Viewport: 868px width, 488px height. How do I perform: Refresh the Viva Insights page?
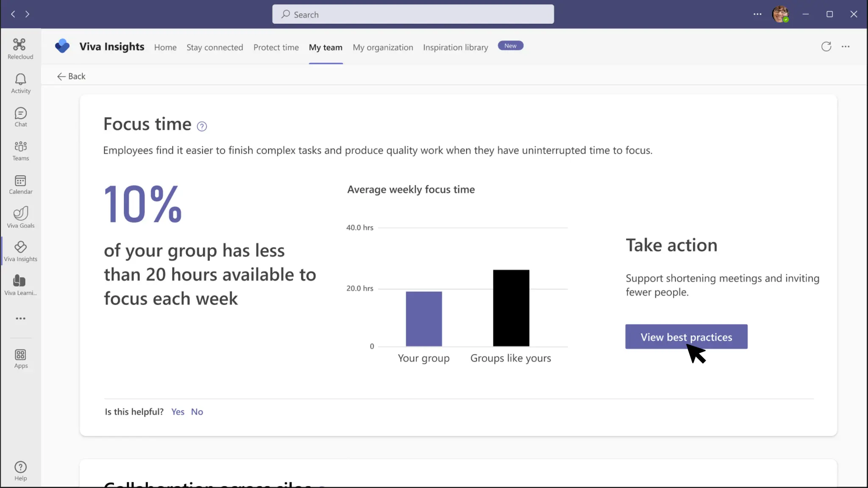[x=826, y=47]
